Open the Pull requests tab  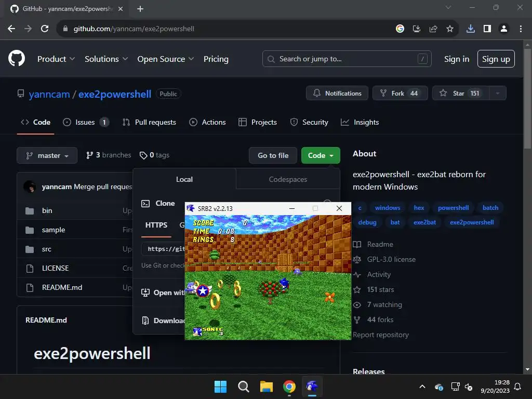(x=149, y=122)
